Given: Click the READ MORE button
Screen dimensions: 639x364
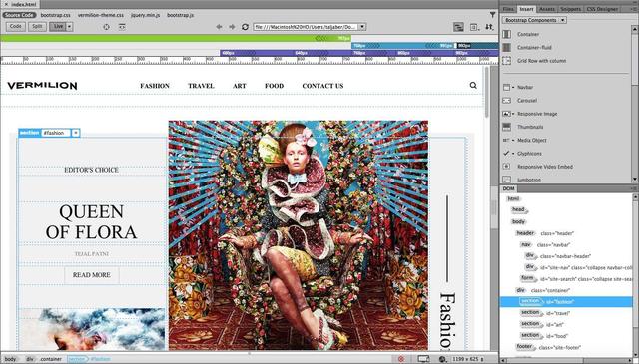Looking at the screenshot, I should [92, 275].
